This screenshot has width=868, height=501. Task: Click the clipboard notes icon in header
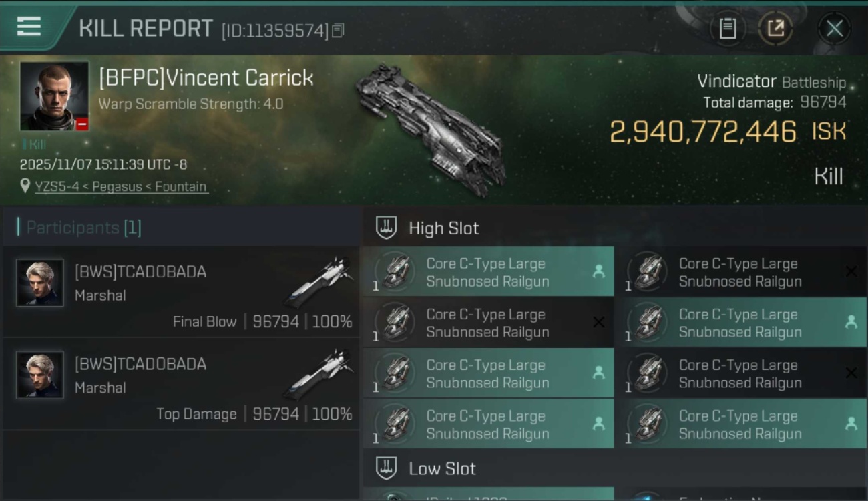coord(727,28)
